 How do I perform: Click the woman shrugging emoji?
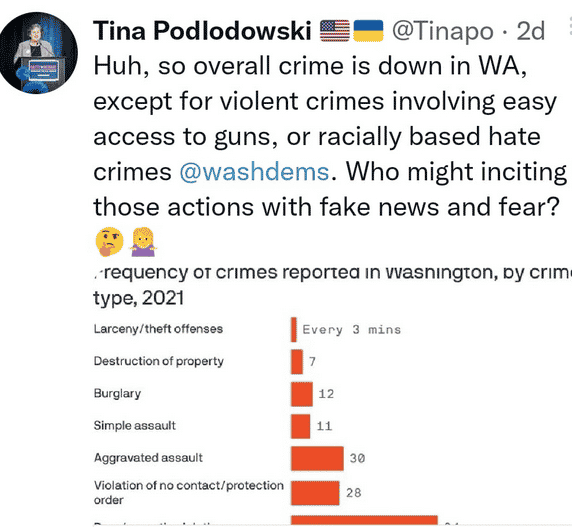pos(143,241)
